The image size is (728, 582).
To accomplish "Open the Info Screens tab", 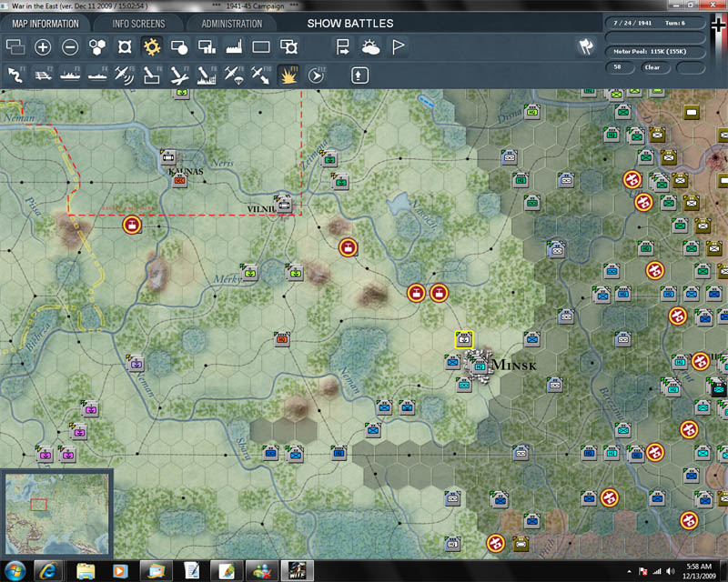I will pos(138,24).
